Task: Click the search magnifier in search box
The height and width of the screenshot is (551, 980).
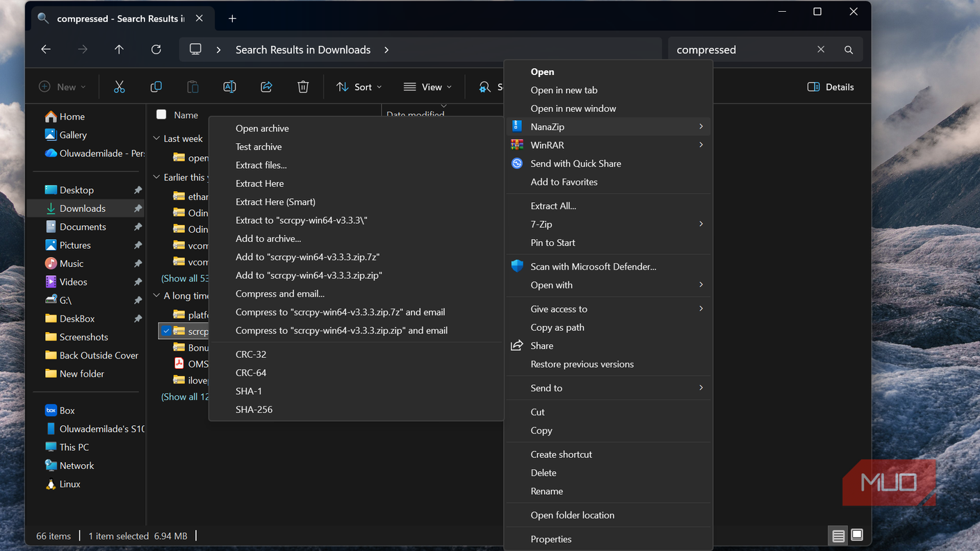Action: click(849, 50)
